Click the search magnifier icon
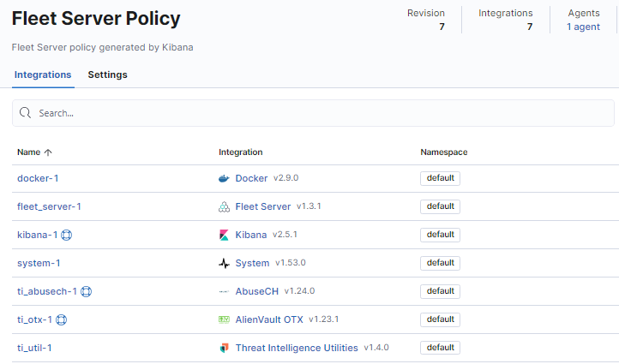Viewport: 619px width, 364px height. tap(25, 113)
